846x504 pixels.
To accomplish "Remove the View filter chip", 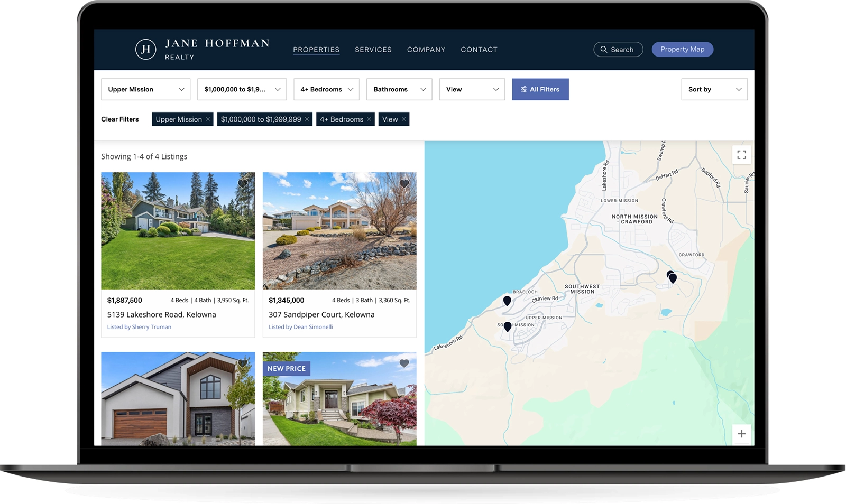I will pyautogui.click(x=404, y=119).
